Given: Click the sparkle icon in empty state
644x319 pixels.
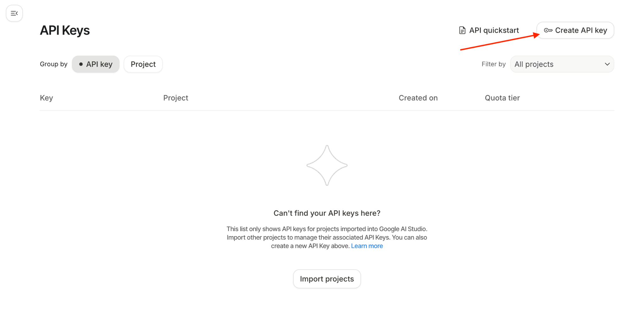Looking at the screenshot, I should click(327, 165).
